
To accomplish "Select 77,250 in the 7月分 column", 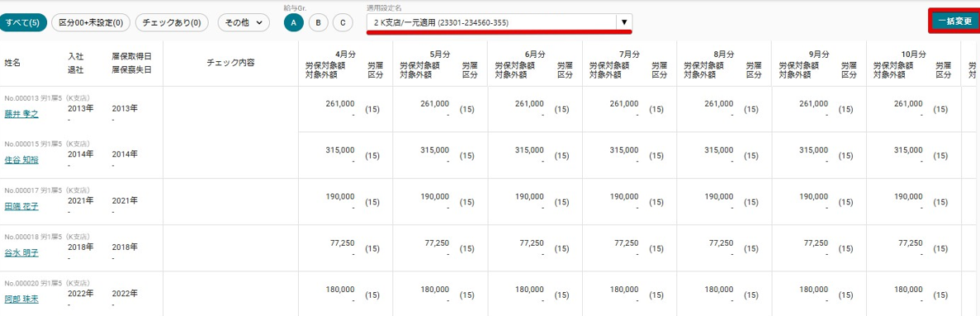I will tap(627, 243).
